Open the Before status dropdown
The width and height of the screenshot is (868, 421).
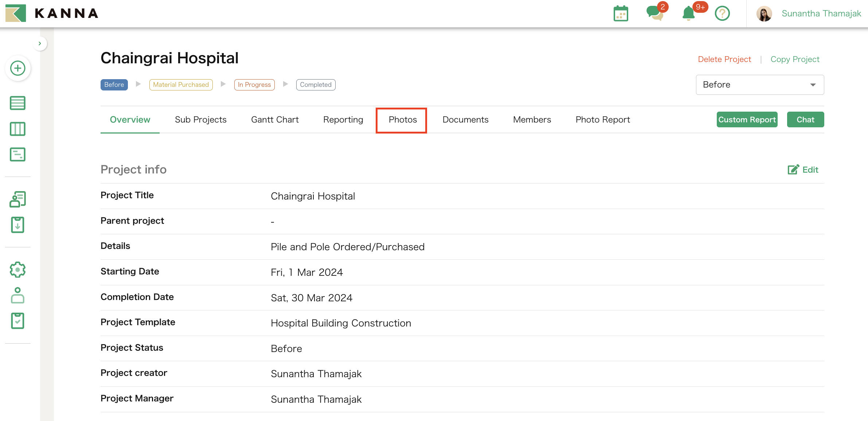(759, 85)
